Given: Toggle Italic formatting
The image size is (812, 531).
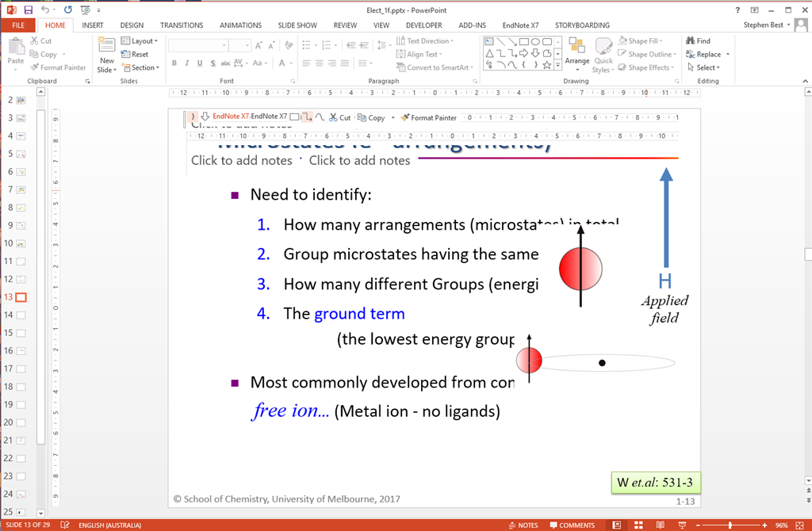Looking at the screenshot, I should pyautogui.click(x=187, y=63).
